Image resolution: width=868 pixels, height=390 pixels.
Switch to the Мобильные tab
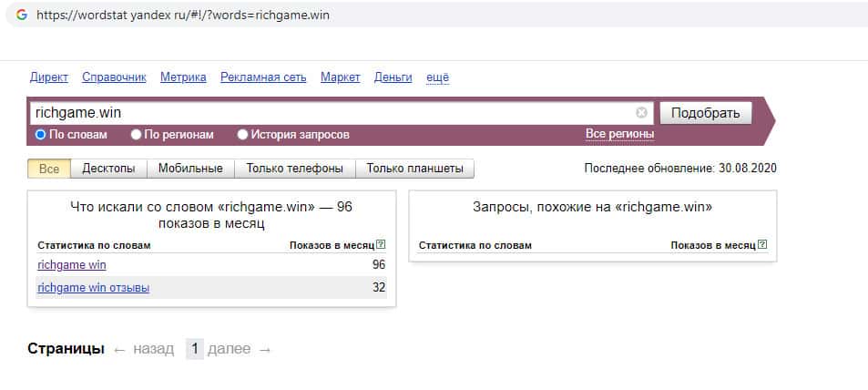pyautogui.click(x=190, y=169)
